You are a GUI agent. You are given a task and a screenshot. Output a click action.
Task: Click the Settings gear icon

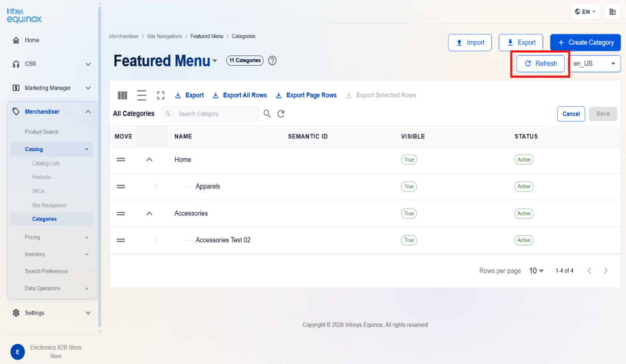tap(16, 313)
